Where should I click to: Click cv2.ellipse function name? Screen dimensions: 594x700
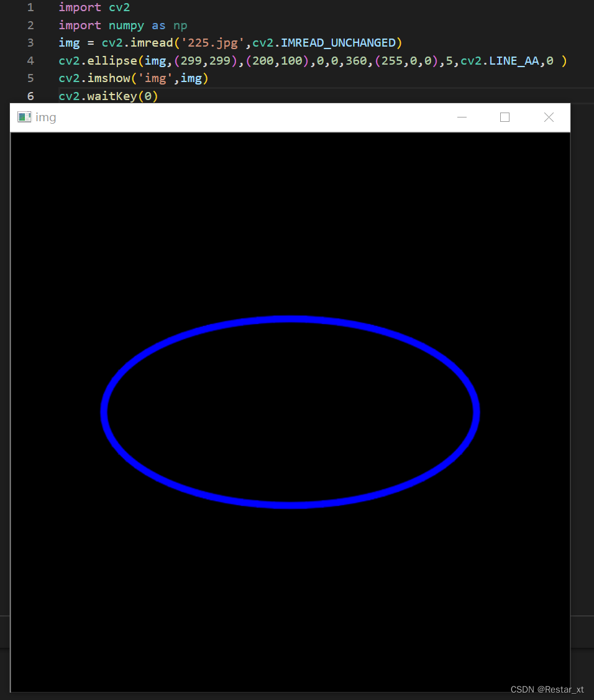(98, 61)
